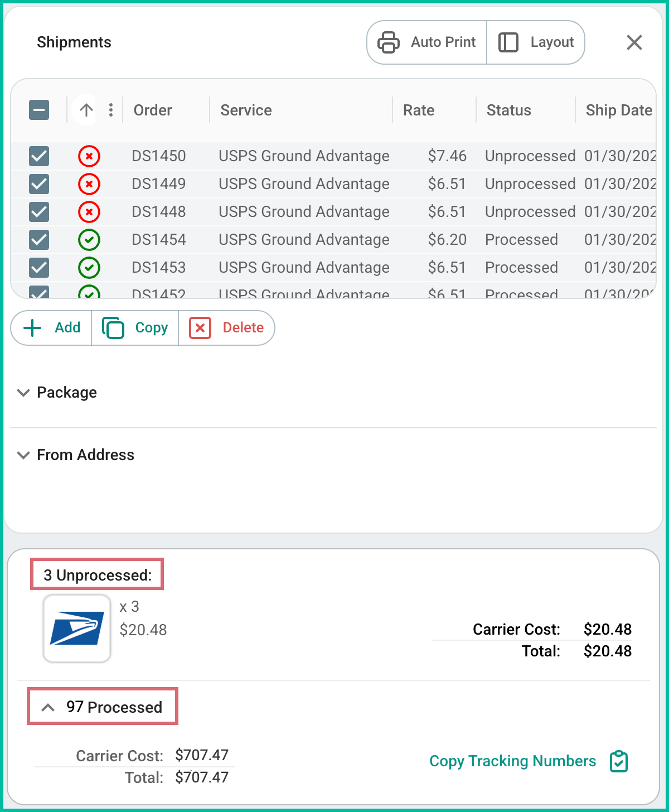Open the three-dot column options icon
The image size is (669, 812).
tap(111, 110)
